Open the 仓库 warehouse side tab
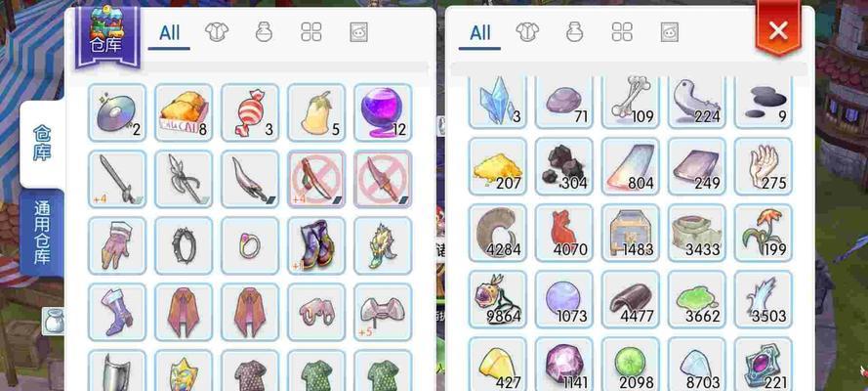Viewport: 868px width, 391px height. (42, 143)
